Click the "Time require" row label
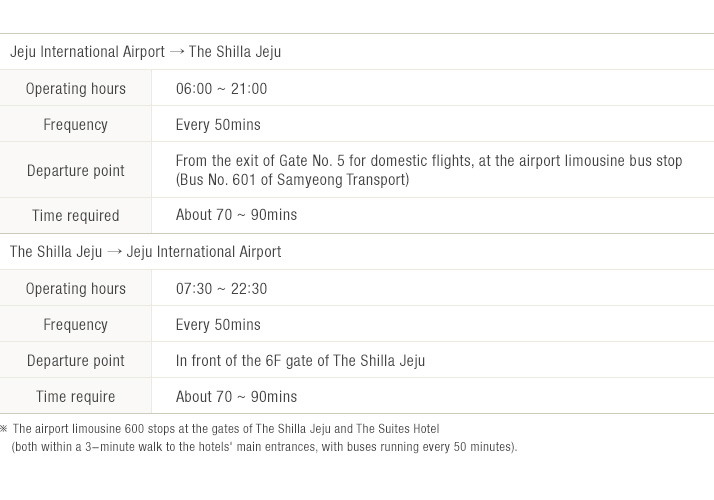Viewport: 714px width, 500px height. (75, 397)
